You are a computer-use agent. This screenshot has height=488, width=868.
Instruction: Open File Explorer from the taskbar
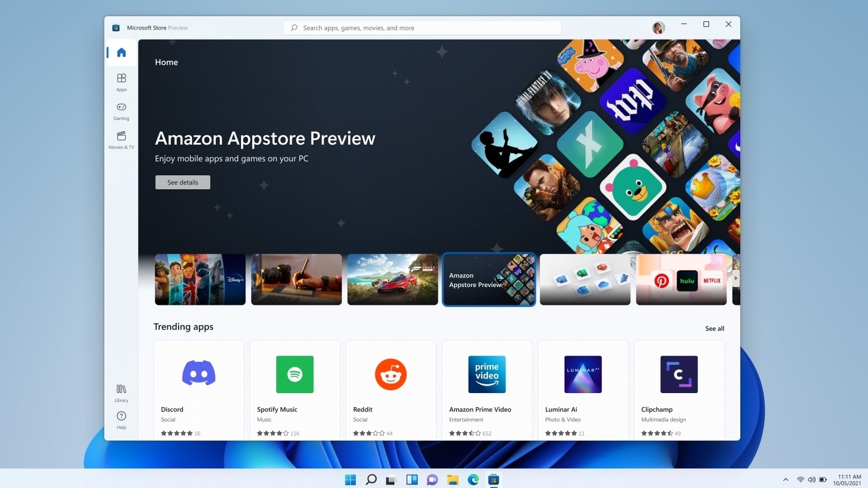452,480
